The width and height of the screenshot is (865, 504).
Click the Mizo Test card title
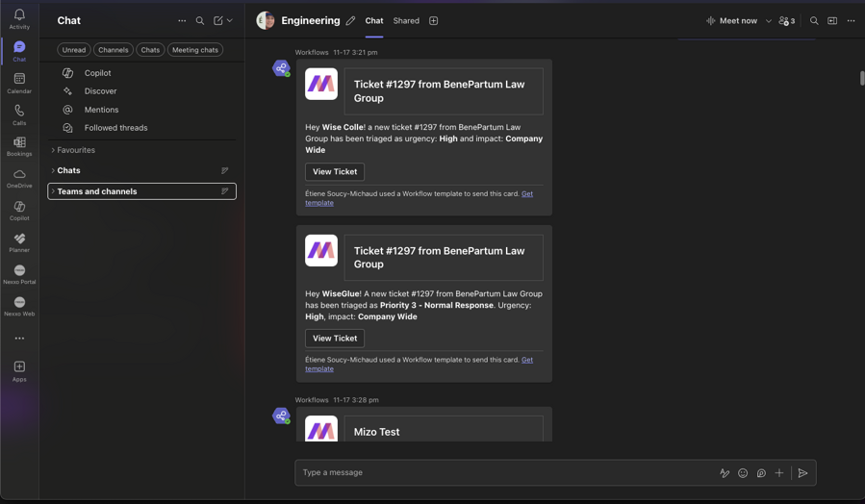click(377, 432)
